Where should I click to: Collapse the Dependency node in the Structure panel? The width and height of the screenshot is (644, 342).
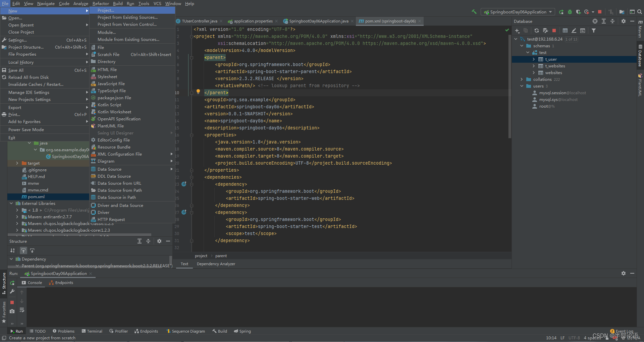[11, 259]
